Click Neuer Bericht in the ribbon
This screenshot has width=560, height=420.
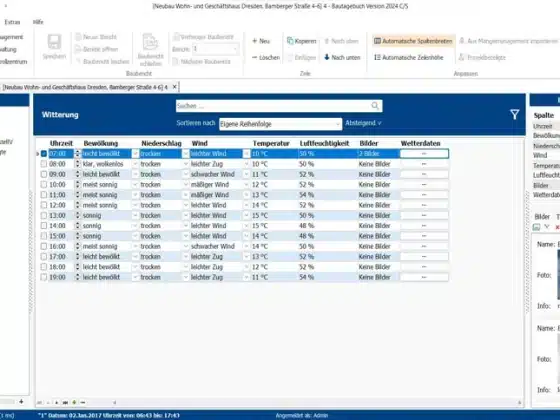(96, 37)
